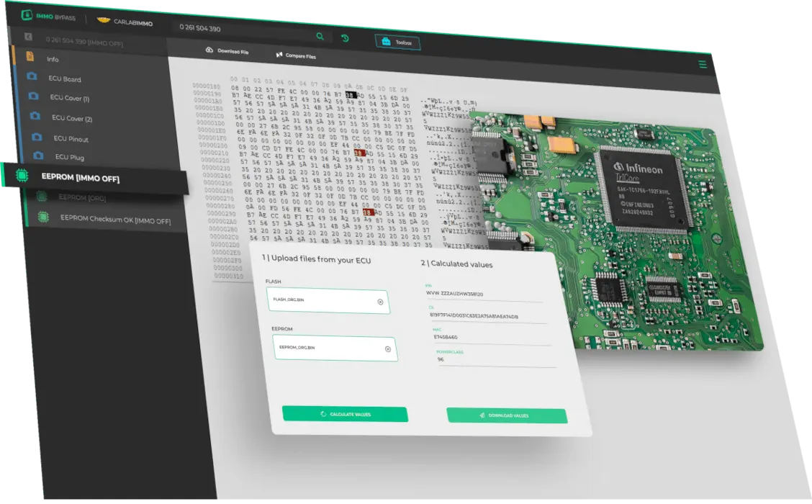Clear FLASH_ORG.BIN using its X icon
Screen dimensions: 812x504
click(380, 302)
